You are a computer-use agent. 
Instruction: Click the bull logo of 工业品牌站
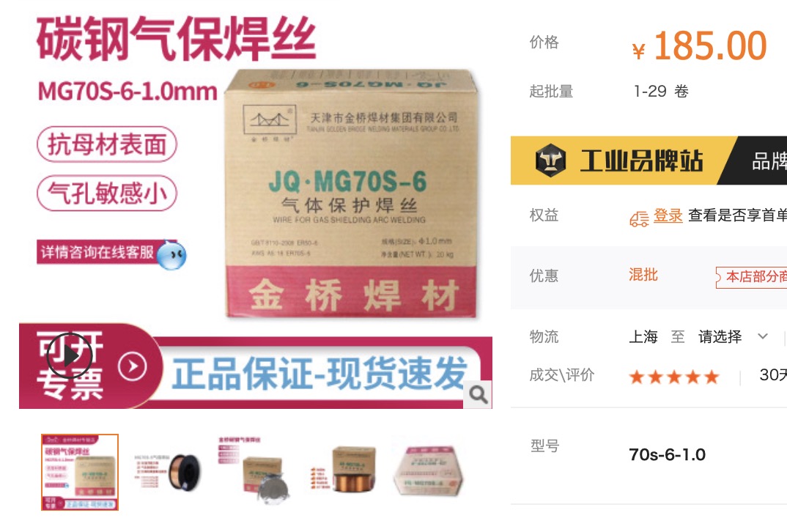[x=550, y=160]
